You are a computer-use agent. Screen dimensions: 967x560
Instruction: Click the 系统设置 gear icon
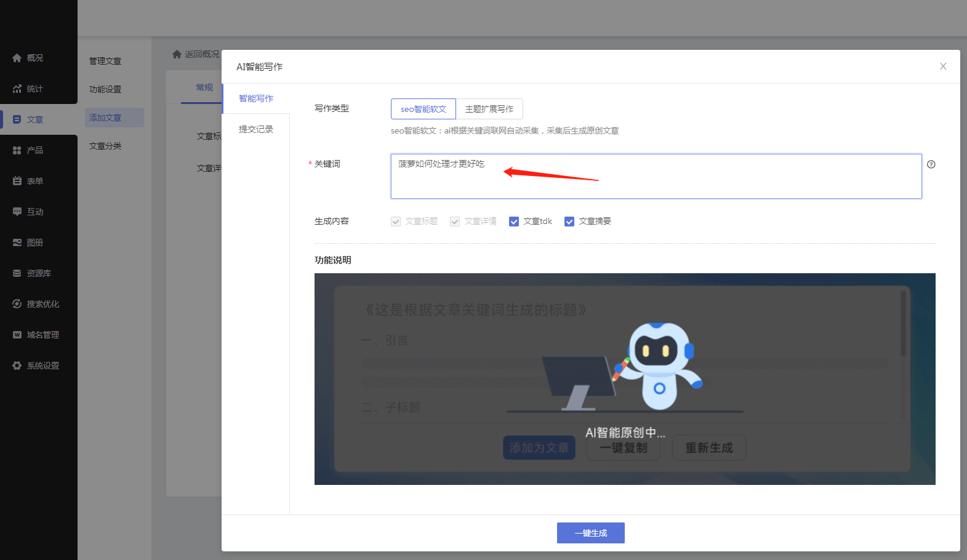[x=17, y=366]
